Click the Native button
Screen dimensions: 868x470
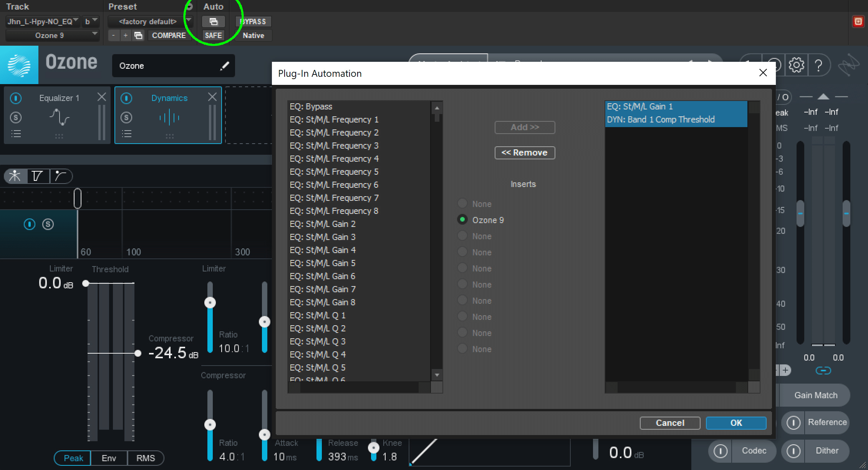[x=253, y=35]
